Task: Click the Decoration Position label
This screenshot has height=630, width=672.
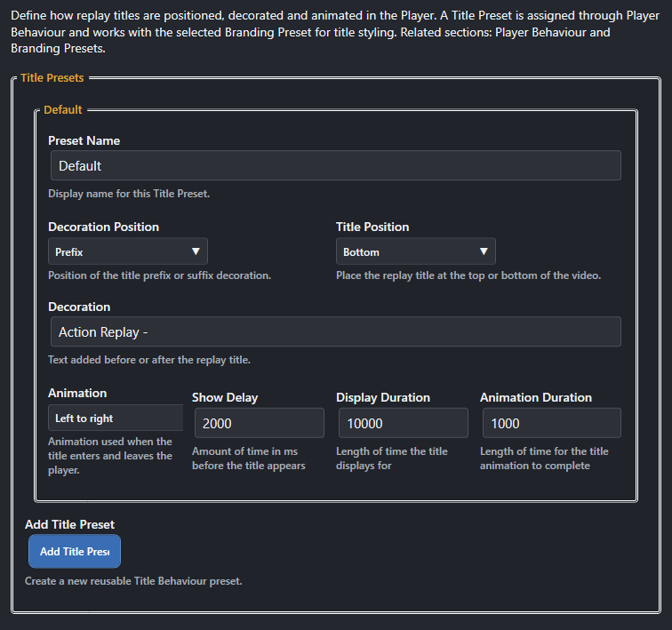Action: pyautogui.click(x=103, y=227)
